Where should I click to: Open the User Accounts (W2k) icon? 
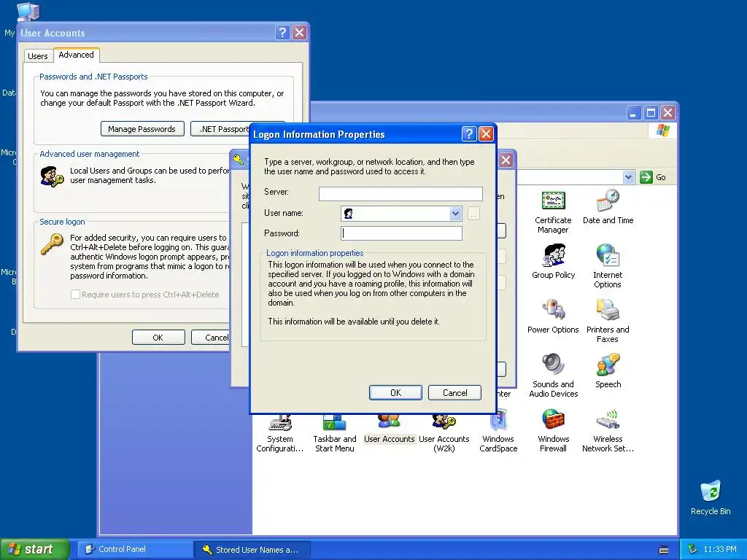point(444,422)
